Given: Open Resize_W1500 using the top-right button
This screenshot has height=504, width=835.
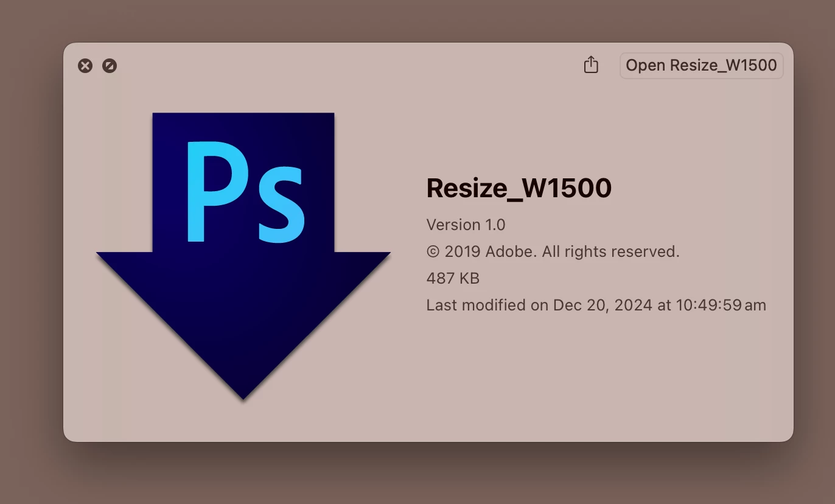Looking at the screenshot, I should point(701,65).
